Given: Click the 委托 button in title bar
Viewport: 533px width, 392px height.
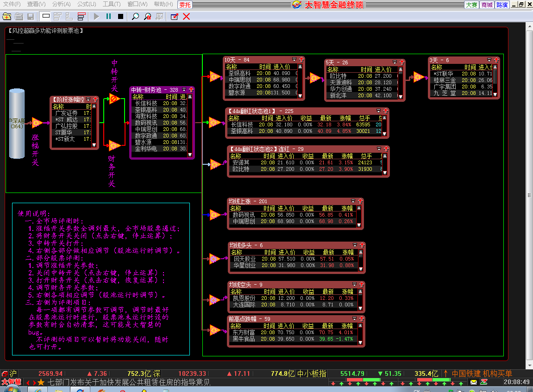Looking at the screenshot, I should tap(185, 5).
